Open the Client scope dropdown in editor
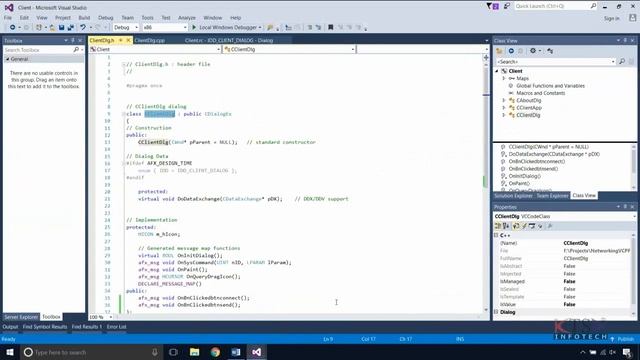This screenshot has width=640, height=360. [155, 49]
